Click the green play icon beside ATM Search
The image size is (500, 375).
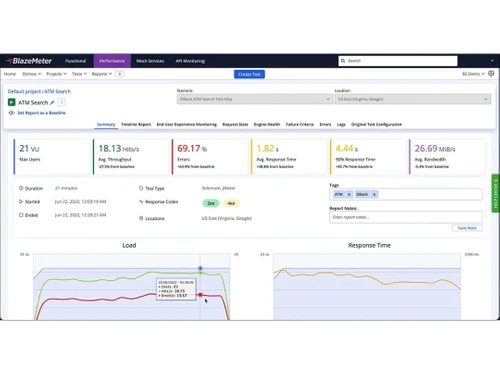(12, 102)
